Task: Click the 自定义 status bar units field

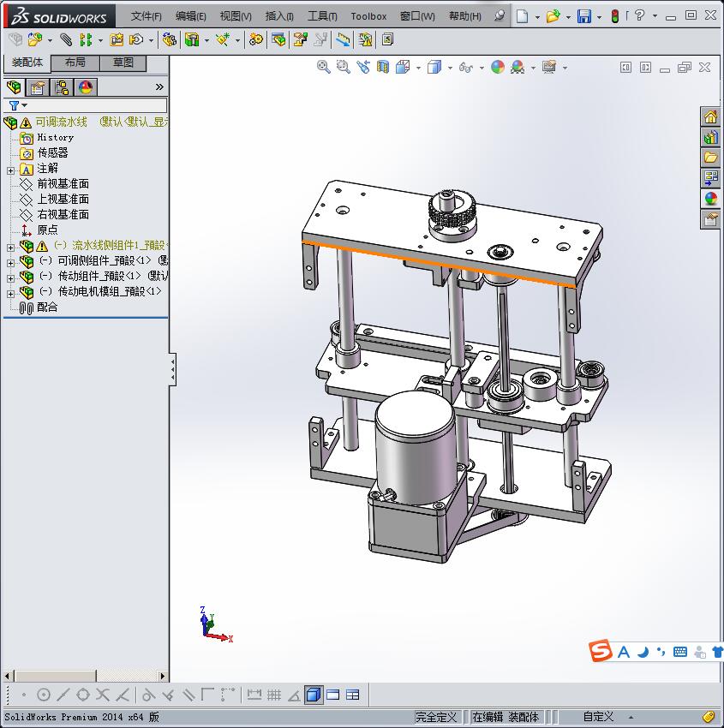Action: (598, 717)
